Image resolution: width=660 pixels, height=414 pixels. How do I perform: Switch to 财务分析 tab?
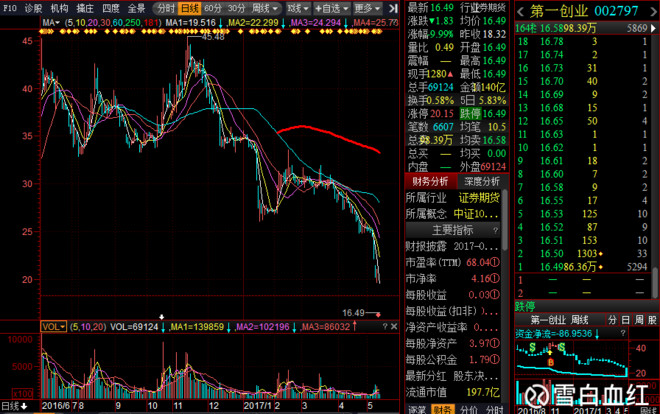tap(430, 181)
